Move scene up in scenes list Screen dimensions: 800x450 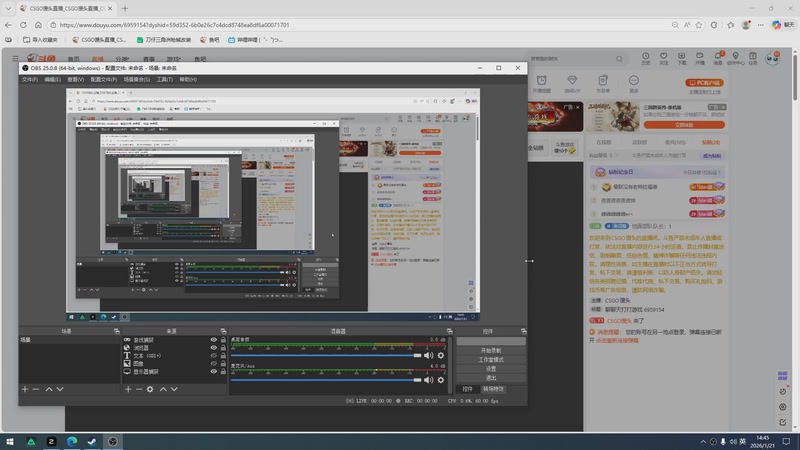[49, 389]
